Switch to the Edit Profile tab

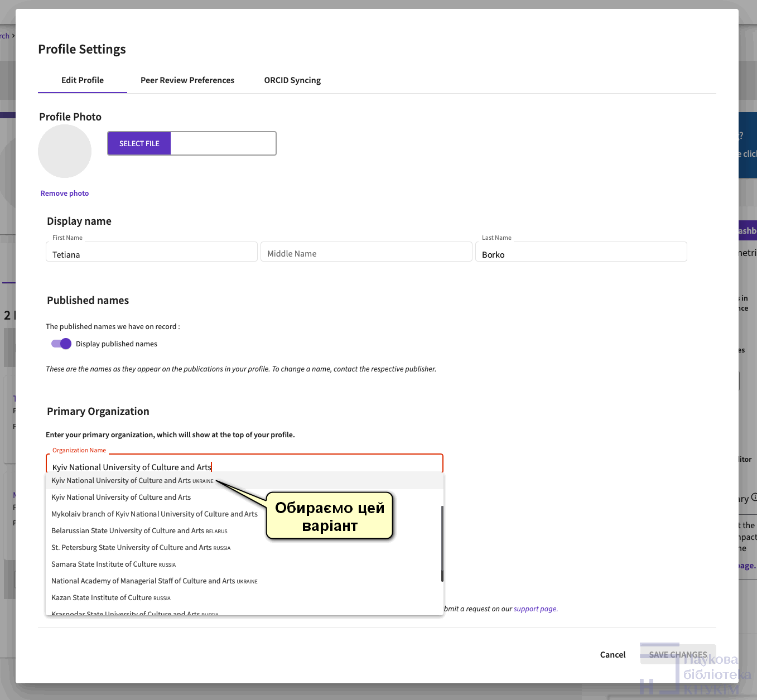pos(83,80)
